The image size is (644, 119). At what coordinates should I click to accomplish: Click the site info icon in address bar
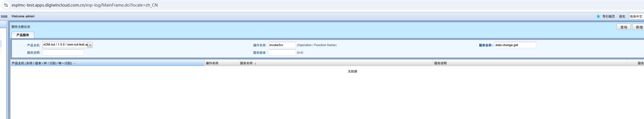pos(6,5)
